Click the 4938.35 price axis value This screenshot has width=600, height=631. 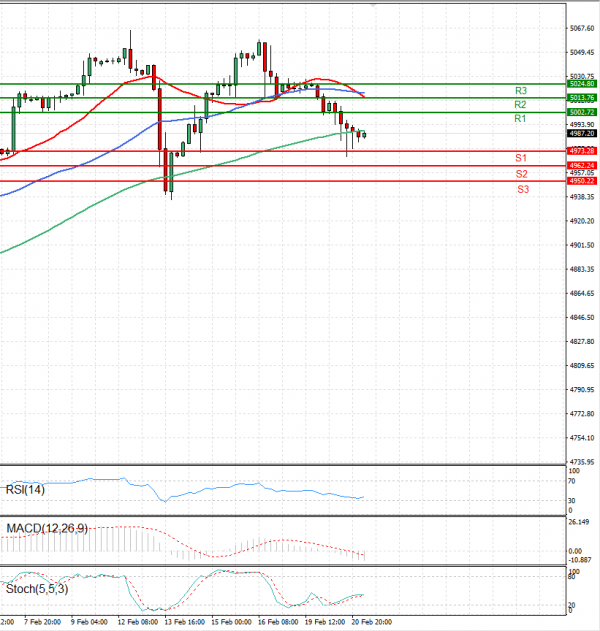[x=582, y=197]
